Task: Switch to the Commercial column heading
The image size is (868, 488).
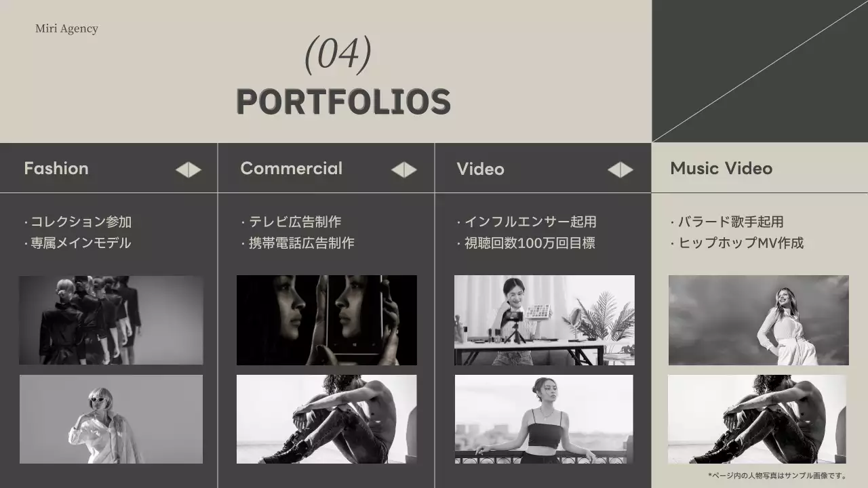Action: [x=291, y=169]
